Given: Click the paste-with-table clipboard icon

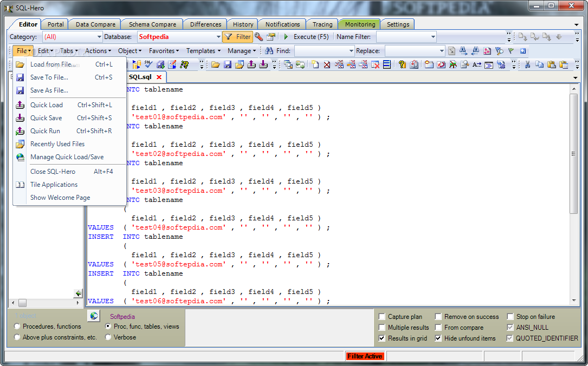Looking at the screenshot, I should coord(563,64).
